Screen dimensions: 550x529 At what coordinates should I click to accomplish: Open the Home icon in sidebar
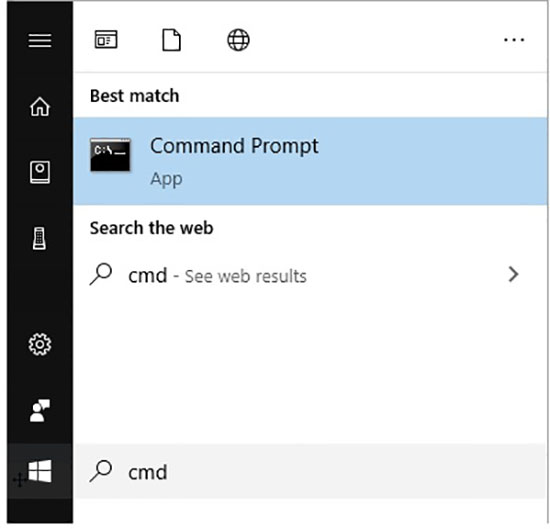(40, 106)
